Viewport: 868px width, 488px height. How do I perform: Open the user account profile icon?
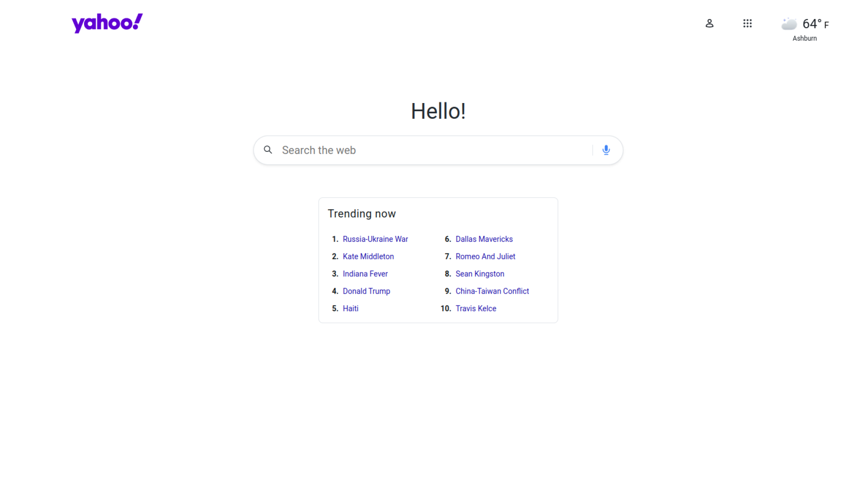point(709,23)
